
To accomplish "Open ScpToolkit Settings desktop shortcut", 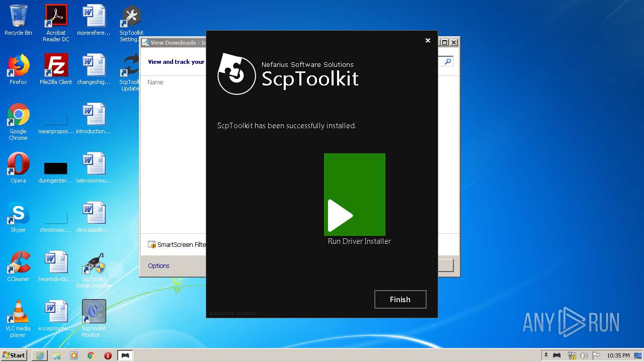I will coord(131,24).
